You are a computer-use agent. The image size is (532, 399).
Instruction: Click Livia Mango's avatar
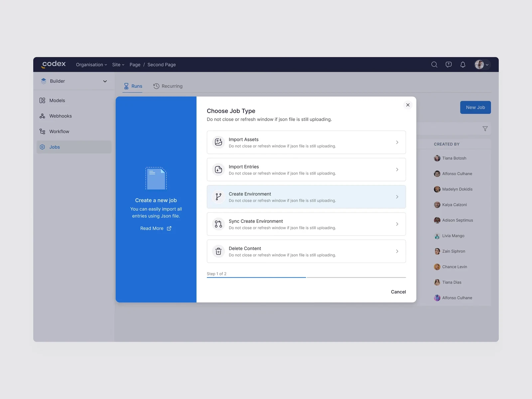[437, 236]
